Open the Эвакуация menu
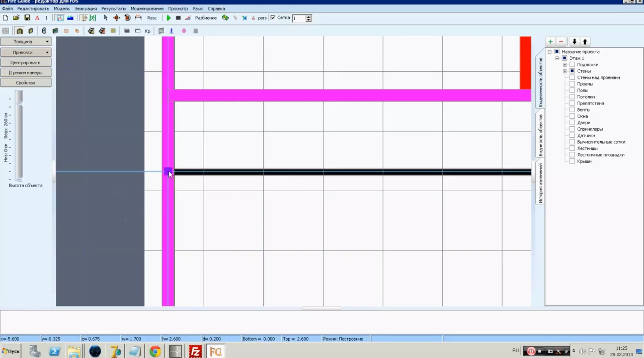The height and width of the screenshot is (358, 644). click(85, 9)
